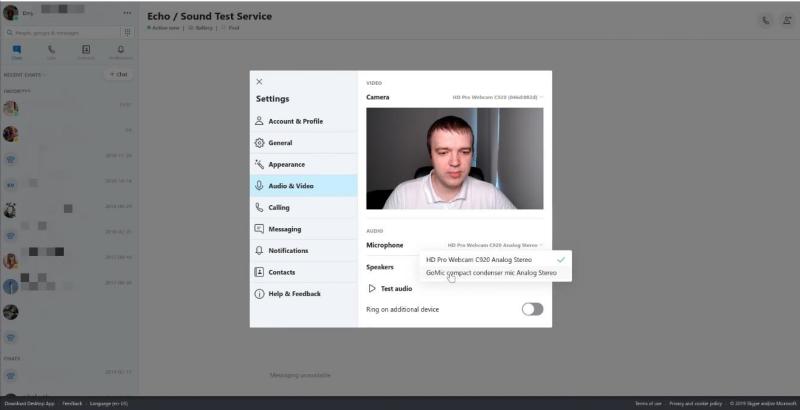Click the Echo / Sound Test Service title

(209, 16)
